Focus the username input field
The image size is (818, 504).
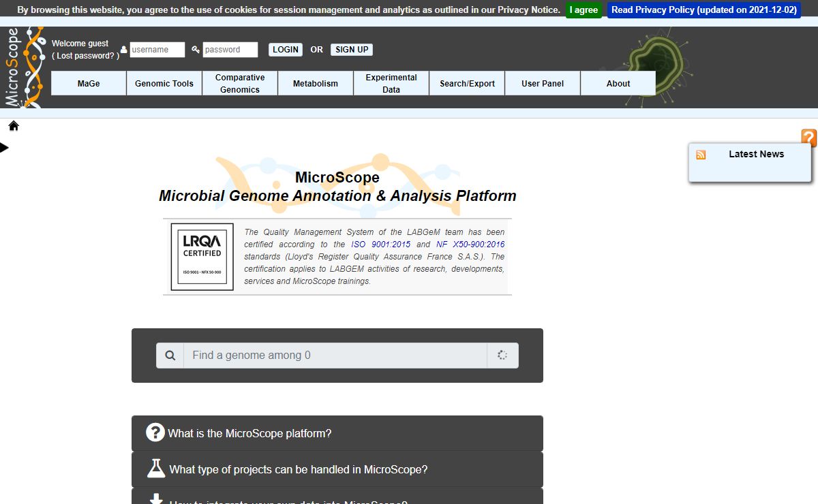pyautogui.click(x=157, y=50)
